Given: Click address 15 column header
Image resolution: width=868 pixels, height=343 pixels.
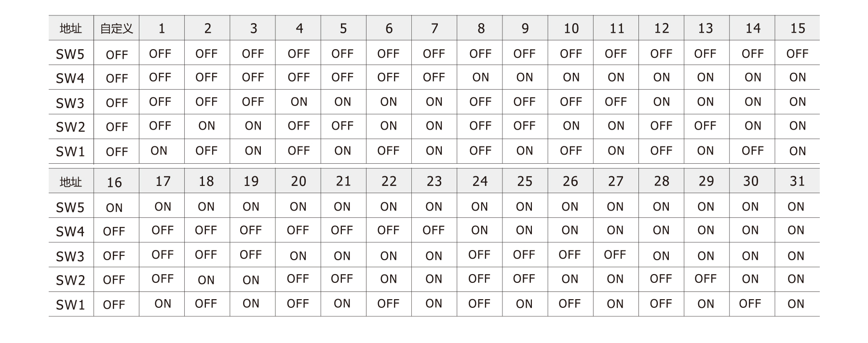Looking at the screenshot, I should 798,28.
